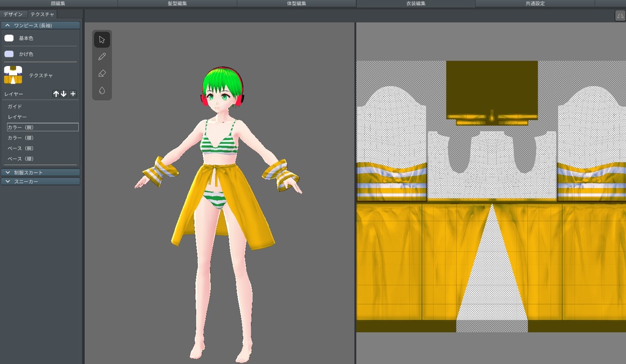Open the 髪型編集 tab
626x364 pixels.
tap(177, 4)
